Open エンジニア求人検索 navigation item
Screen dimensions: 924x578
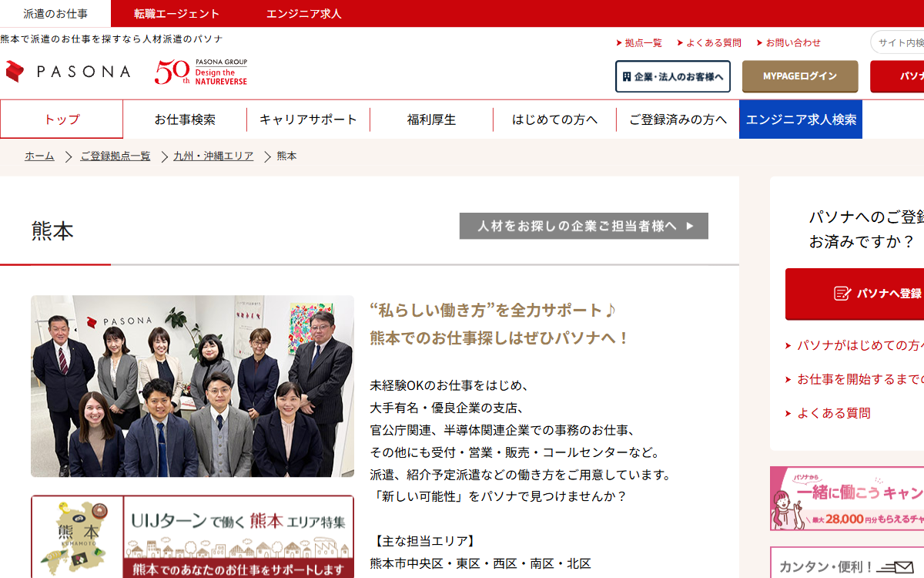[x=801, y=119]
